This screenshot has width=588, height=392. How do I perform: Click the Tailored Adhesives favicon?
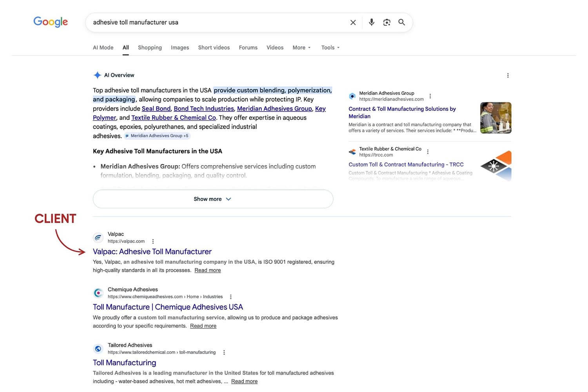98,348
